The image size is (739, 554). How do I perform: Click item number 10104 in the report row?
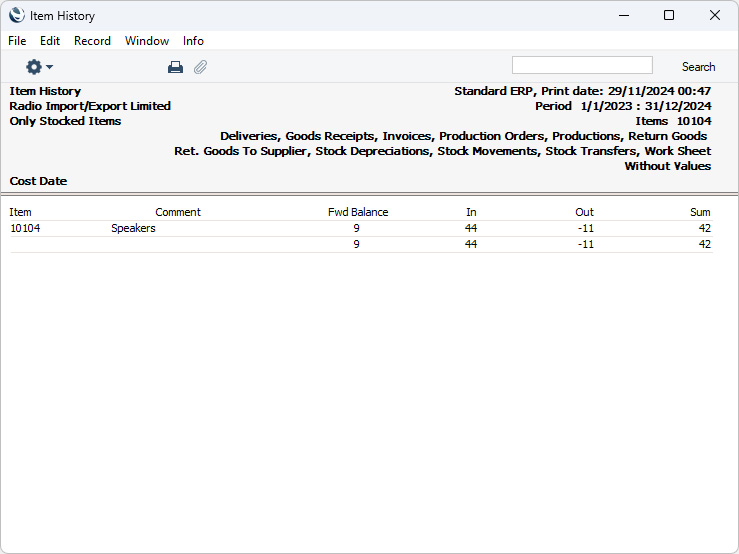(25, 228)
